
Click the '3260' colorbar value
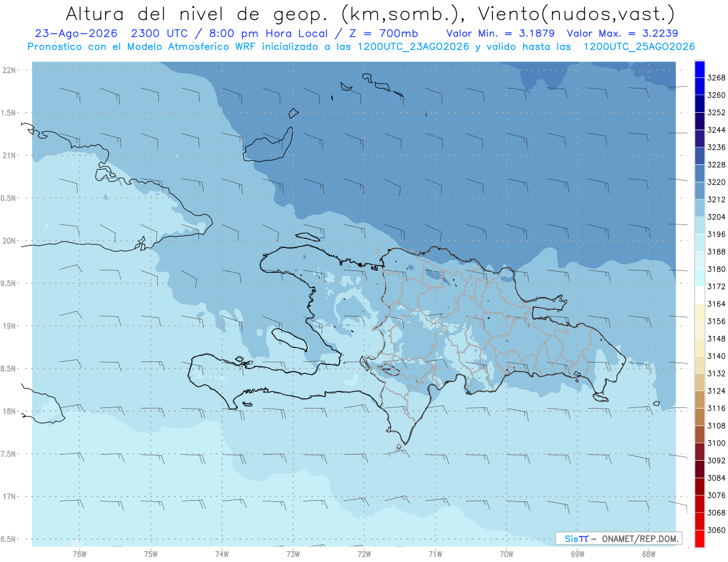click(716, 95)
